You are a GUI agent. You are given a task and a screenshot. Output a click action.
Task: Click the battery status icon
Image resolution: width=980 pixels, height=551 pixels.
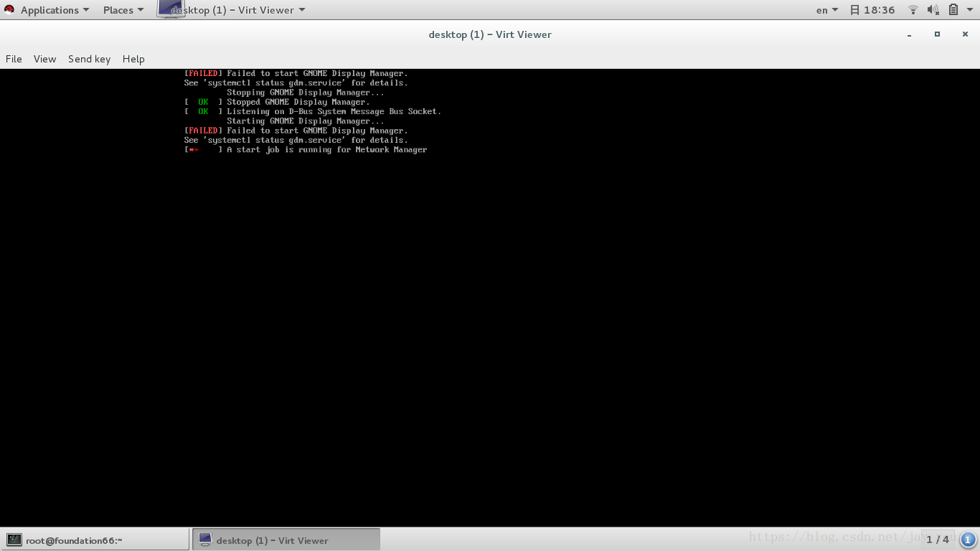click(x=953, y=10)
